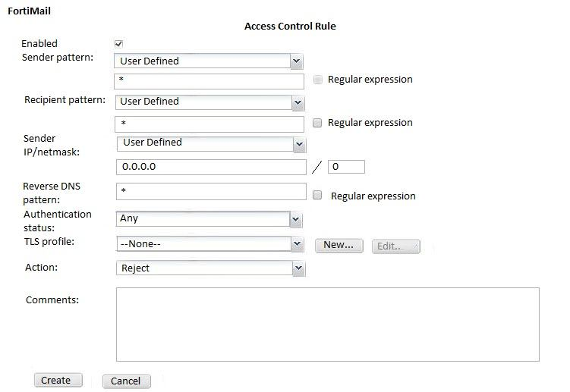Tick Regular expression for Sender pattern
Image resolution: width=570 pixels, height=392 pixels.
point(318,80)
